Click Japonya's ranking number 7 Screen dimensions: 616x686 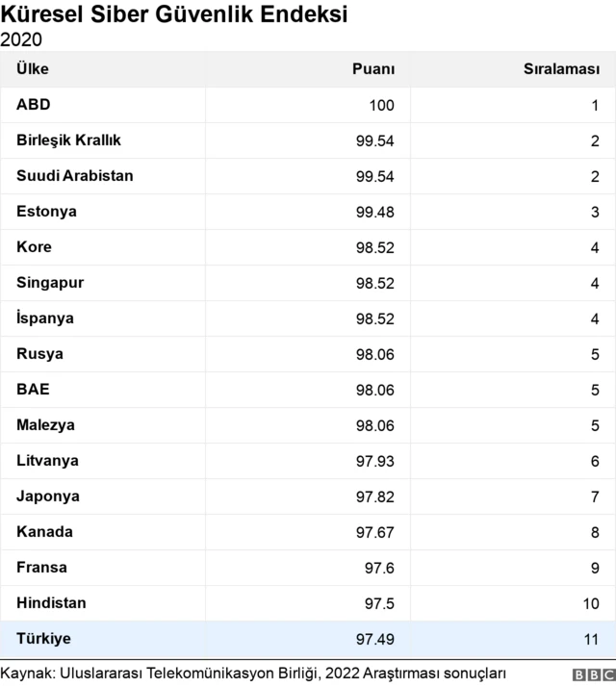(x=595, y=497)
